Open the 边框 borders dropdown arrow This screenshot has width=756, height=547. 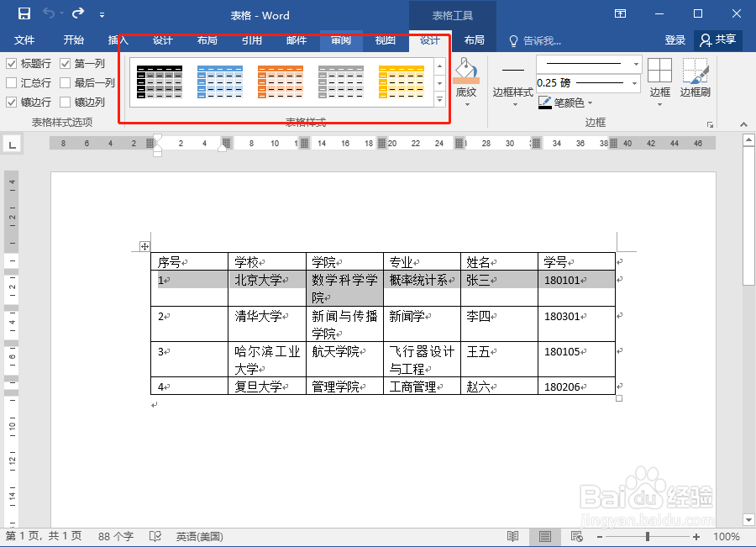pyautogui.click(x=659, y=105)
